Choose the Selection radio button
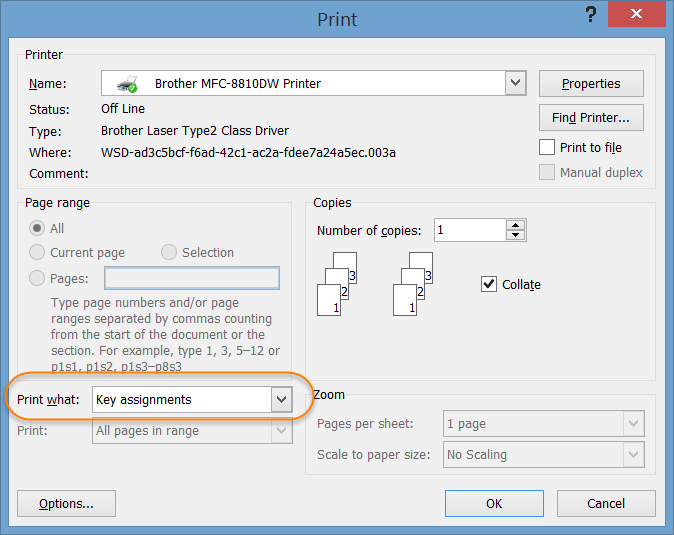The width and height of the screenshot is (674, 535). click(169, 252)
